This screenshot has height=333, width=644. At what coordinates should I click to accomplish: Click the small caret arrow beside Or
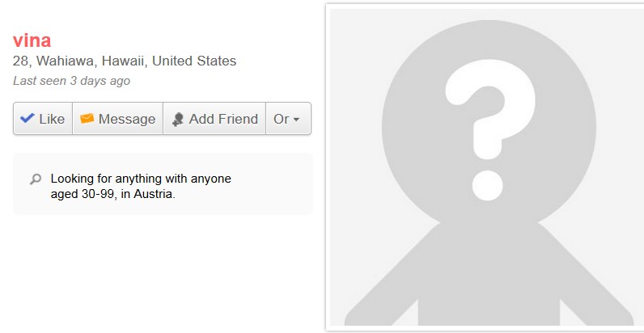(296, 120)
